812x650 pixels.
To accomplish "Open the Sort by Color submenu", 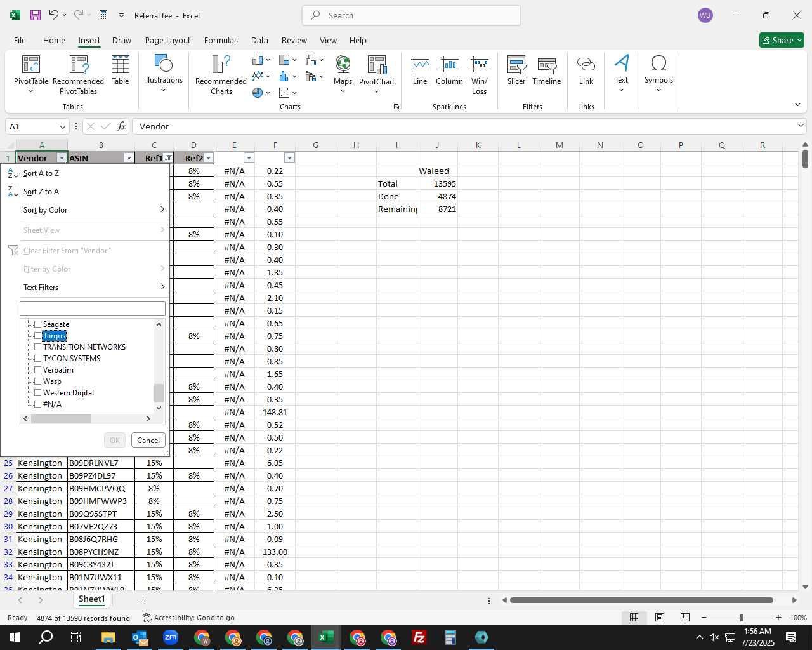I will point(85,210).
